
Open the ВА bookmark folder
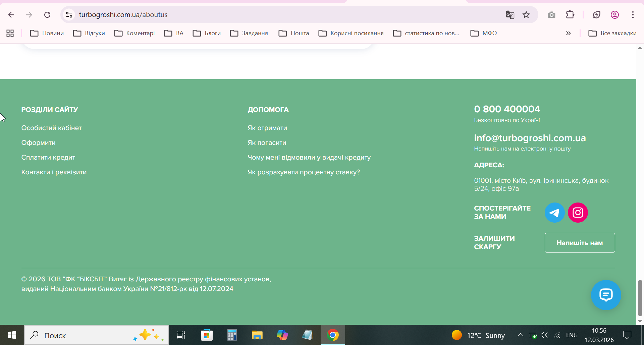point(174,33)
